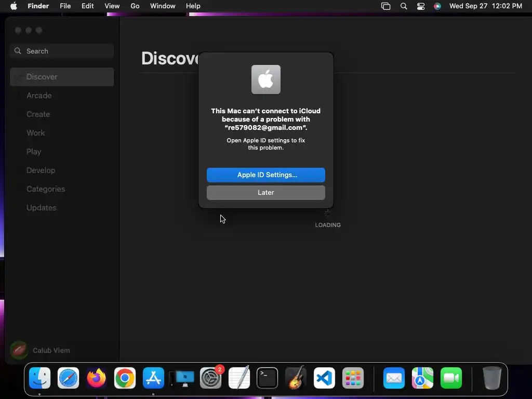Open App Store icon in the Dock

pyautogui.click(x=153, y=378)
